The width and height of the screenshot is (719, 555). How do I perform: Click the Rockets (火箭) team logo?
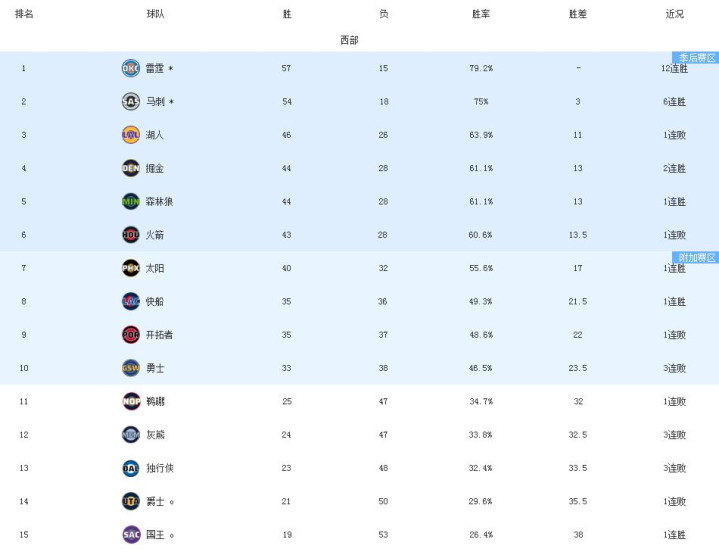[131, 235]
